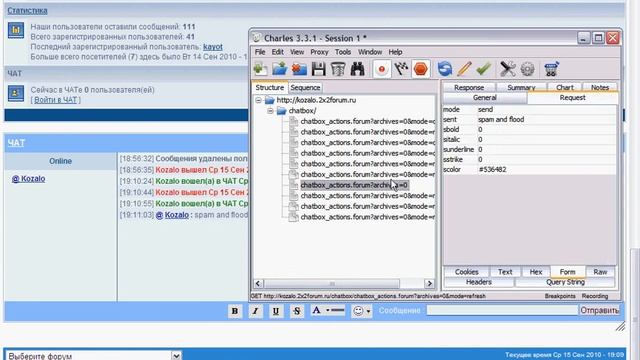Select the Request tab
The height and width of the screenshot is (360, 640).
572,98
